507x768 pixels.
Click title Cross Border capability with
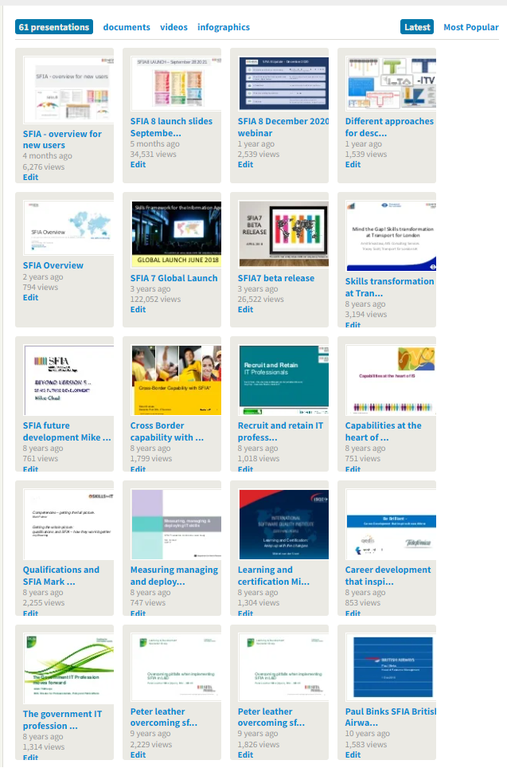point(167,431)
